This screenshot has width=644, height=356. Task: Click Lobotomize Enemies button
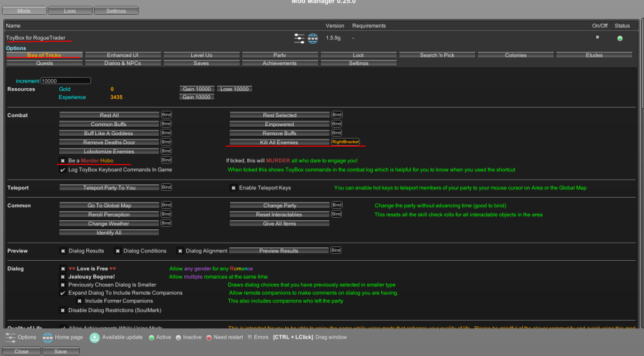[x=109, y=151]
